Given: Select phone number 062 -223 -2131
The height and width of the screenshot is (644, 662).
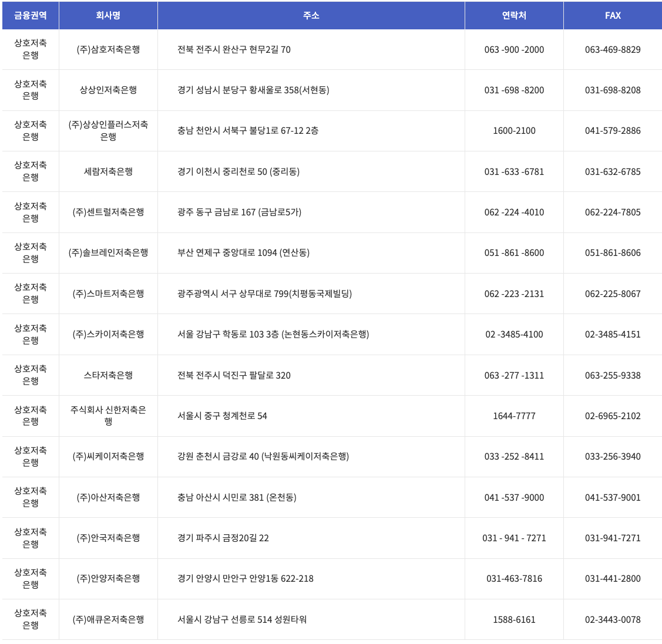Looking at the screenshot, I should (514, 294).
